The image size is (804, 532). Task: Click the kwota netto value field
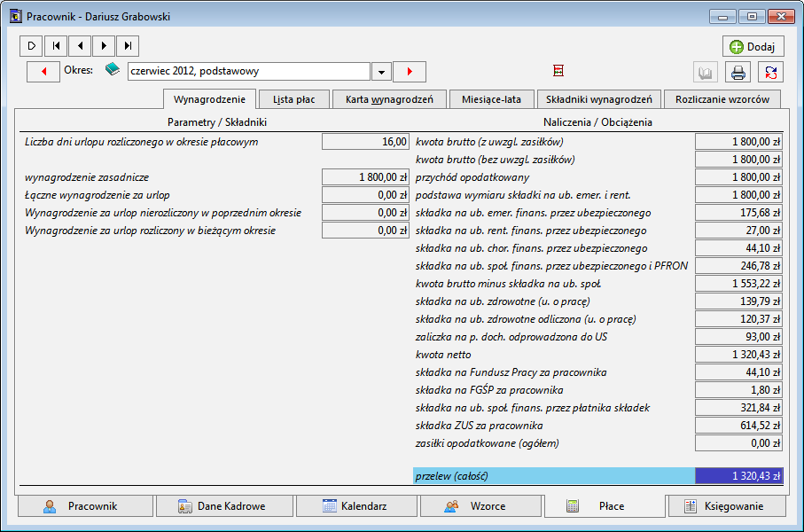click(739, 355)
